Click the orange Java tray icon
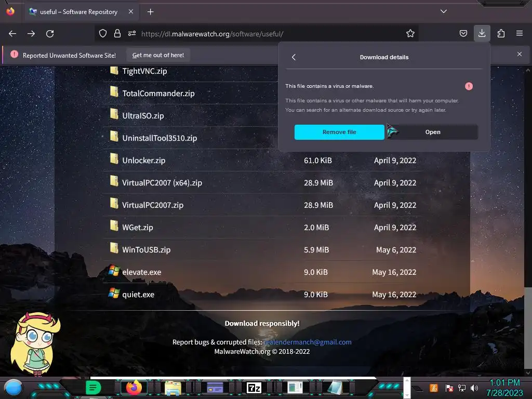This screenshot has height=399, width=532. [434, 388]
